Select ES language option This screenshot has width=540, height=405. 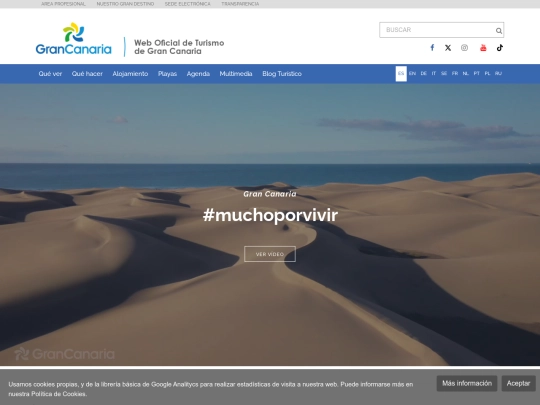(401, 74)
